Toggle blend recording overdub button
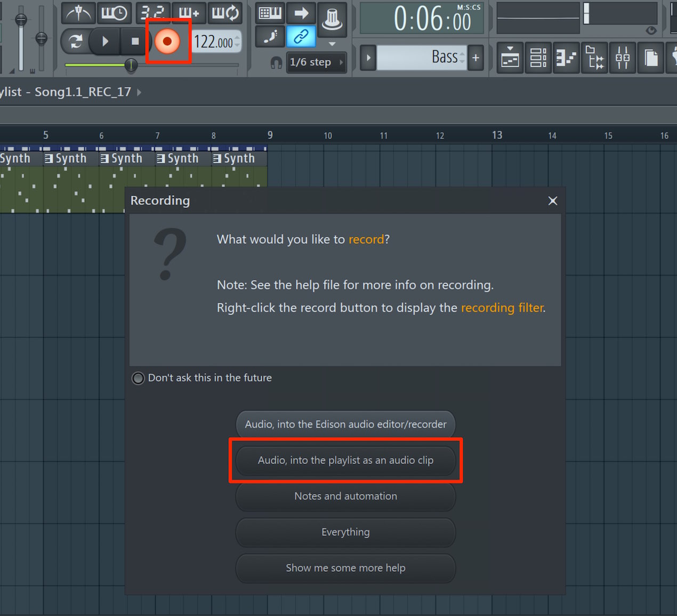The width and height of the screenshot is (677, 616). [189, 13]
